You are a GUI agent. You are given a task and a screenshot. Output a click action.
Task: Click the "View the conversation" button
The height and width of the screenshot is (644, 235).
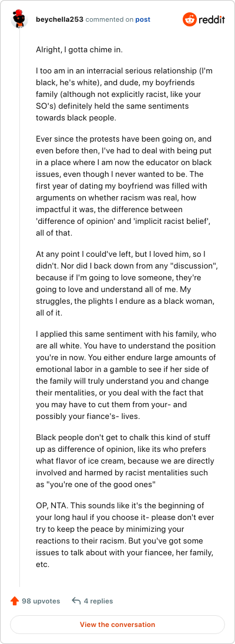(117, 624)
